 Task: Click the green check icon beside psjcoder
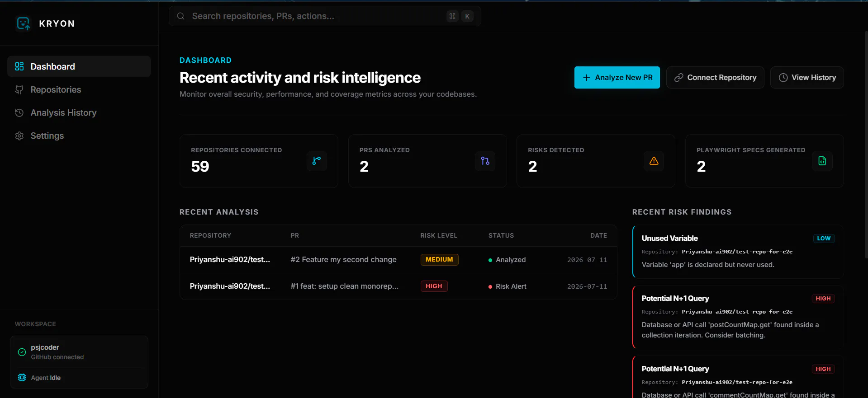(x=22, y=352)
